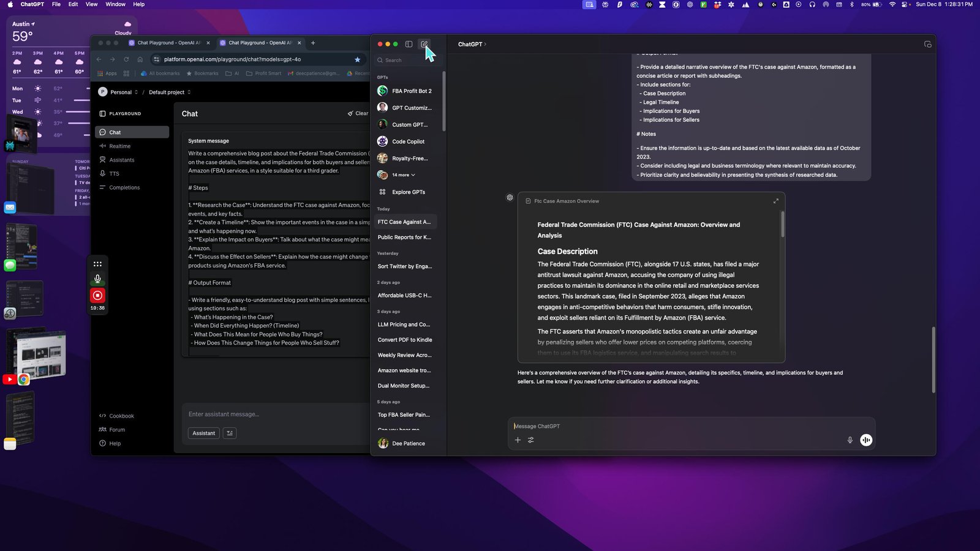Start voice mode with the waveform button
The image size is (980, 551).
866,440
